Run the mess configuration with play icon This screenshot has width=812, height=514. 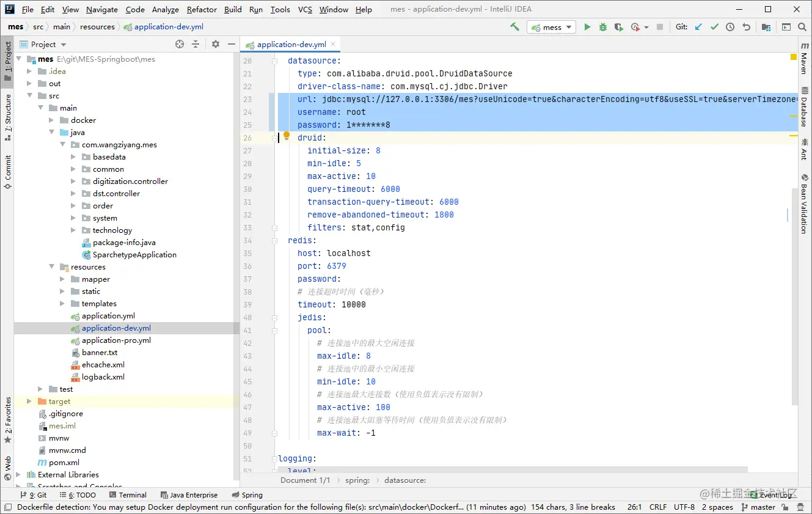pos(587,27)
